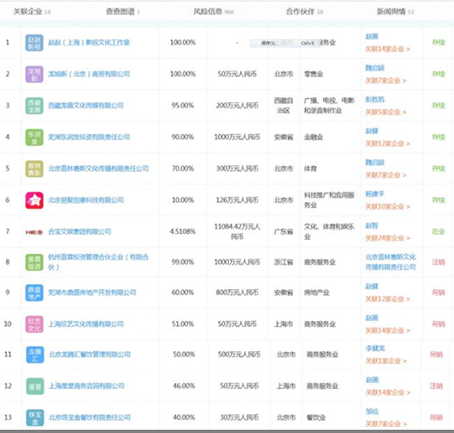Select the 4.5108% shareholding cell

pos(182,231)
